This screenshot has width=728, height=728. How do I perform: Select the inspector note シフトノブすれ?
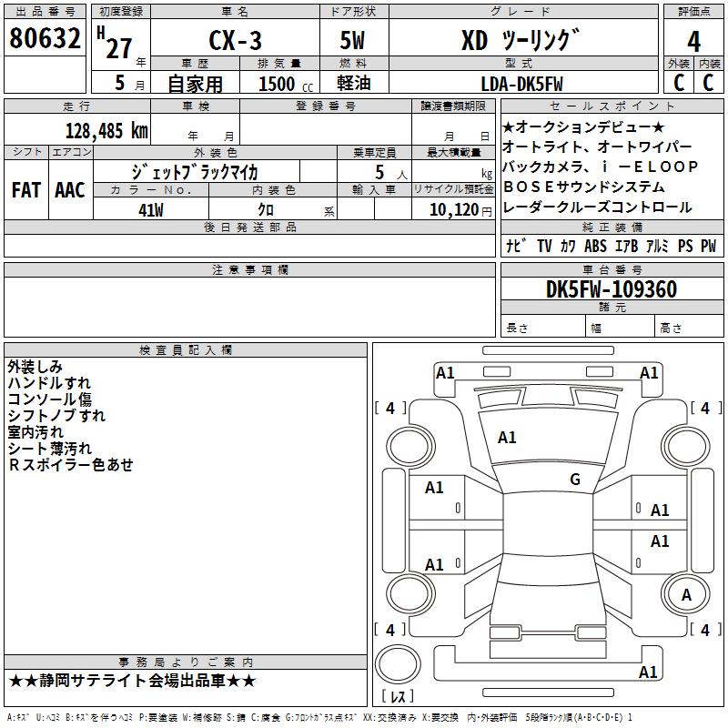(x=56, y=416)
